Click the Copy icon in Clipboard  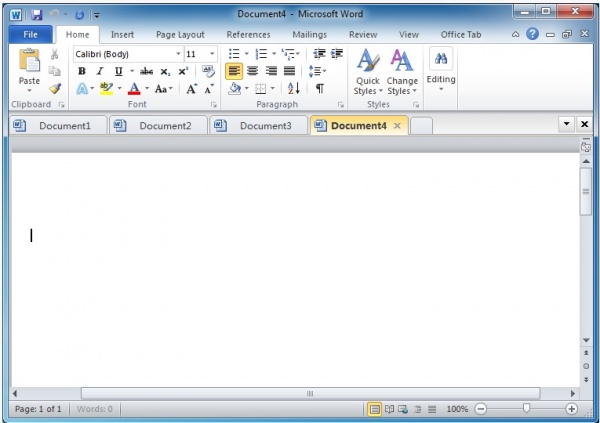(55, 71)
